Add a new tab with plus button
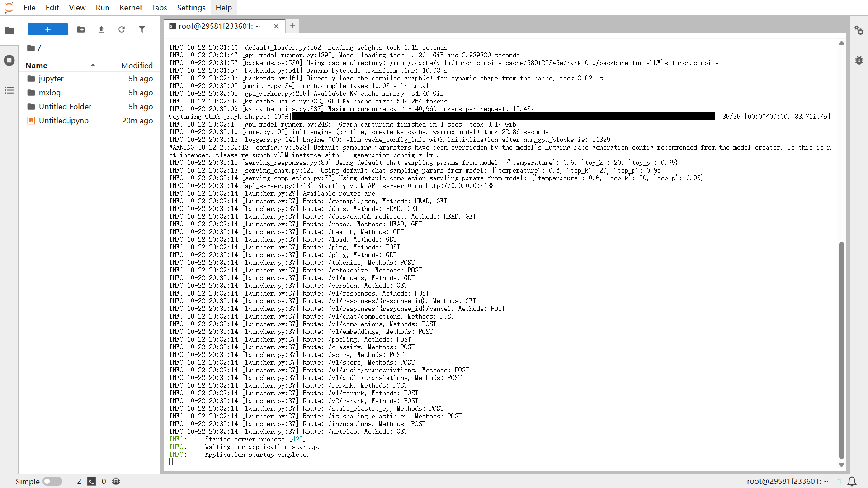 click(292, 26)
